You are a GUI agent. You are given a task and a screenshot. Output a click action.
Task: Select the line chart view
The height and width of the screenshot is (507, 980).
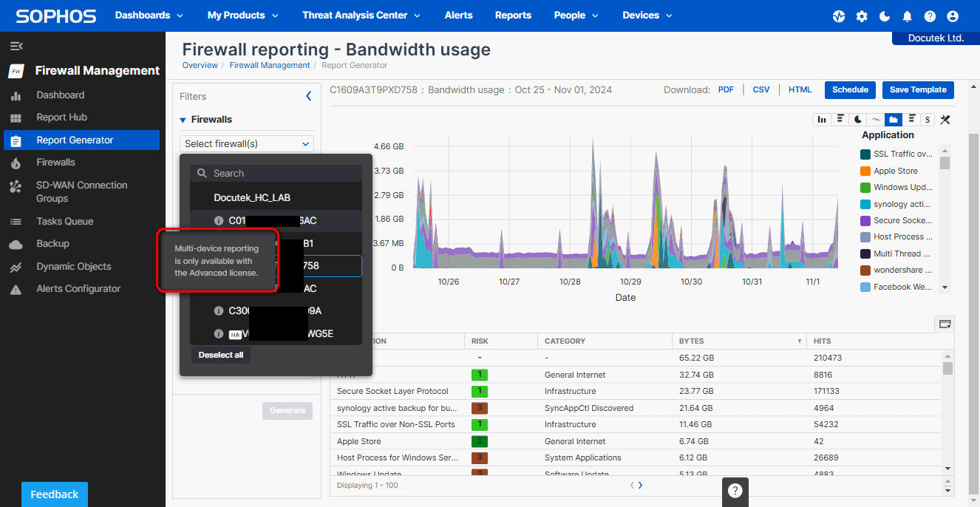point(876,120)
